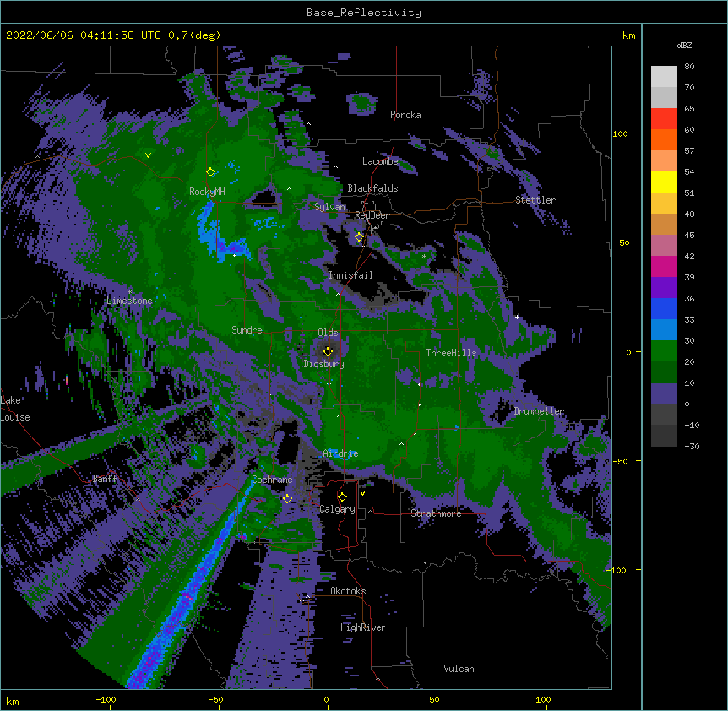Viewport: 728px width, 711px height.
Task: Click the 0 tick label on the bottom axis
Action: click(326, 699)
